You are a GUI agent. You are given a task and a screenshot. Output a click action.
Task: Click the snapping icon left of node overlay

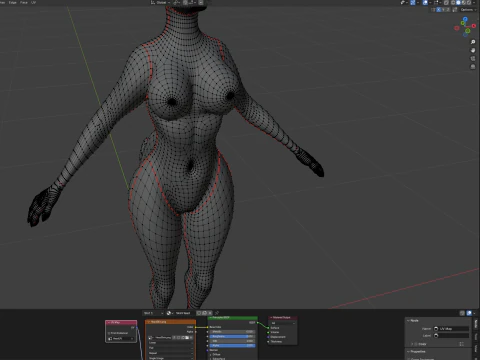click(x=462, y=313)
